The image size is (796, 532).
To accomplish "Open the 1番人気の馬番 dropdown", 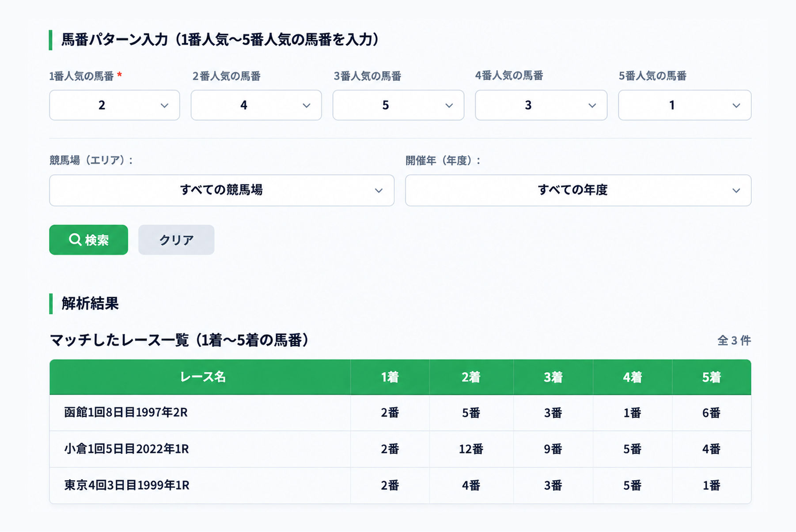I will click(x=114, y=105).
